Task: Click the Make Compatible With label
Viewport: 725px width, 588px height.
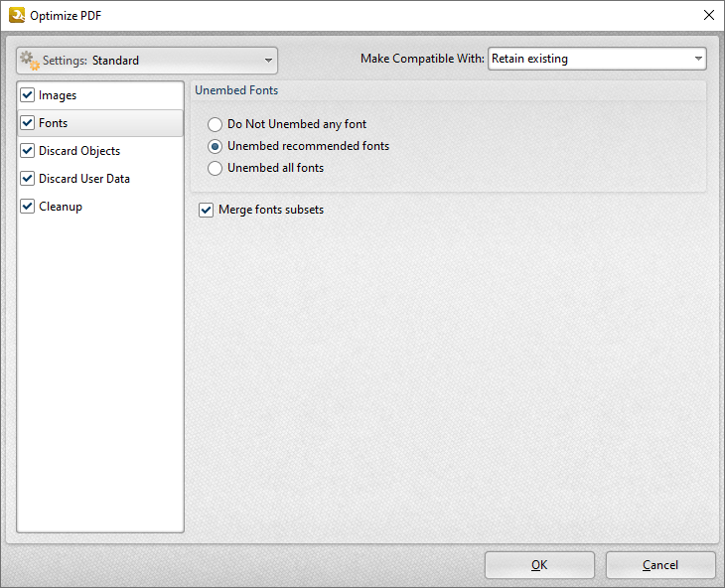Action: pyautogui.click(x=422, y=59)
